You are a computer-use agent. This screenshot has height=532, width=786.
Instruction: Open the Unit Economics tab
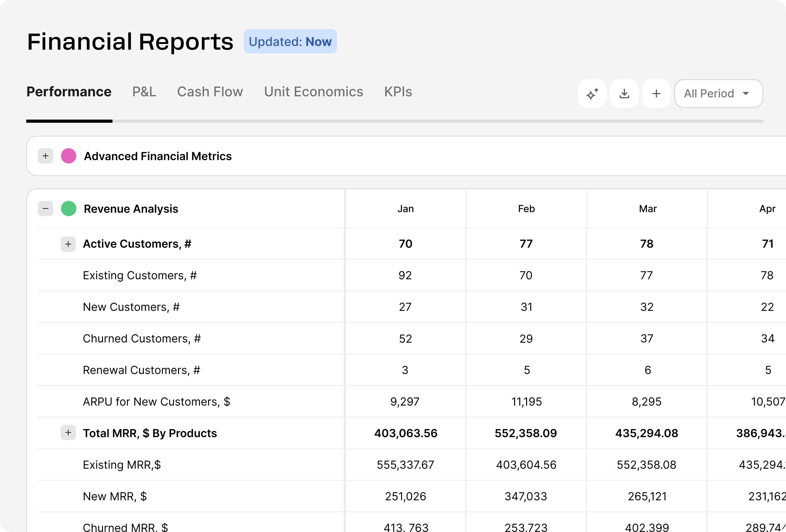click(x=313, y=92)
